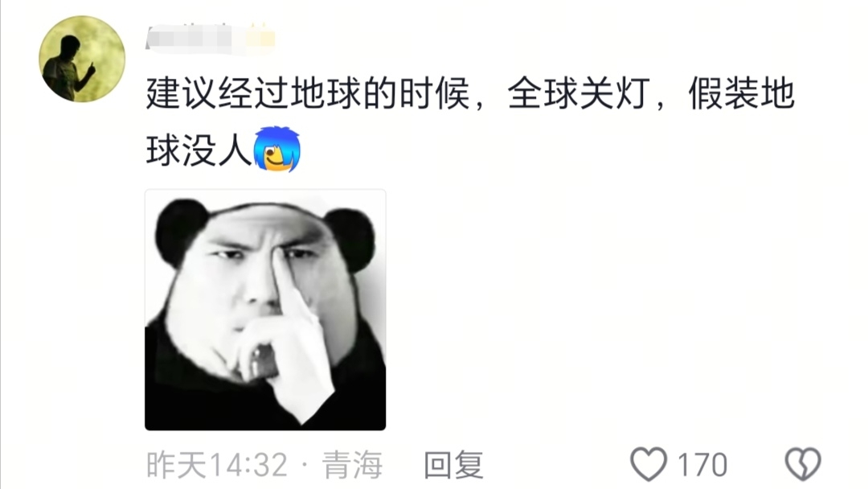This screenshot has width=868, height=489.
Task: Tap the 球没人 text on second line
Action: click(199, 150)
